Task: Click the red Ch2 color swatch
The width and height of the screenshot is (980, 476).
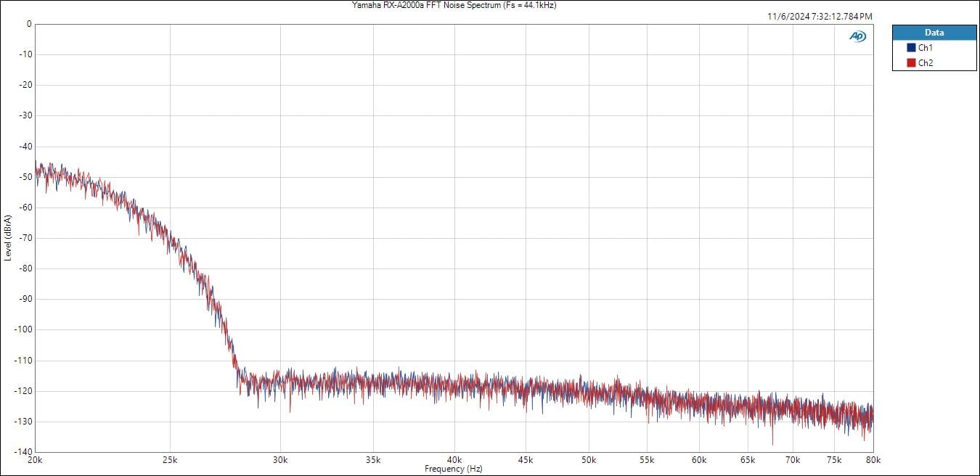Action: point(911,63)
